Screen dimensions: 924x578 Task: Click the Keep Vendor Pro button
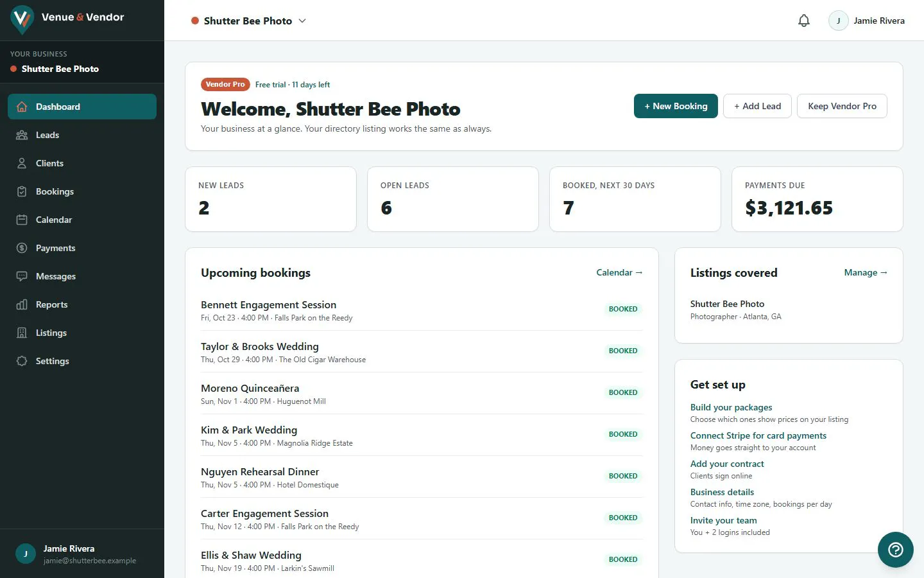(x=842, y=106)
